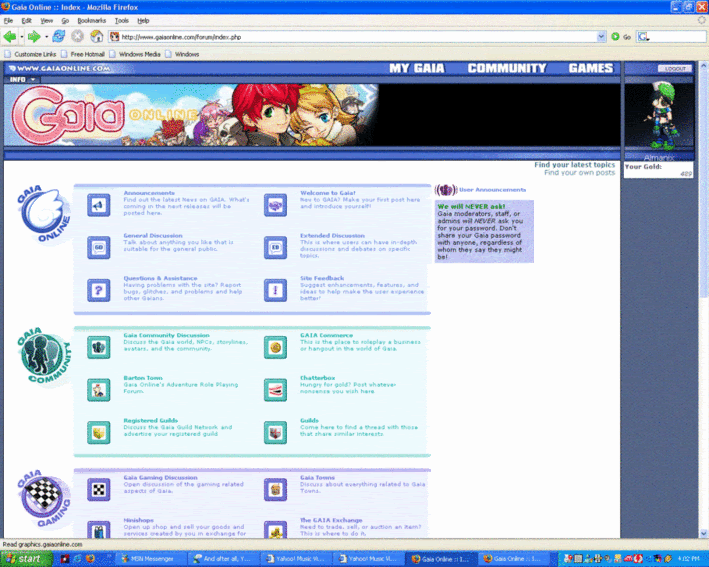
Task: Click the scrollbar down arrow
Action: pos(704,534)
